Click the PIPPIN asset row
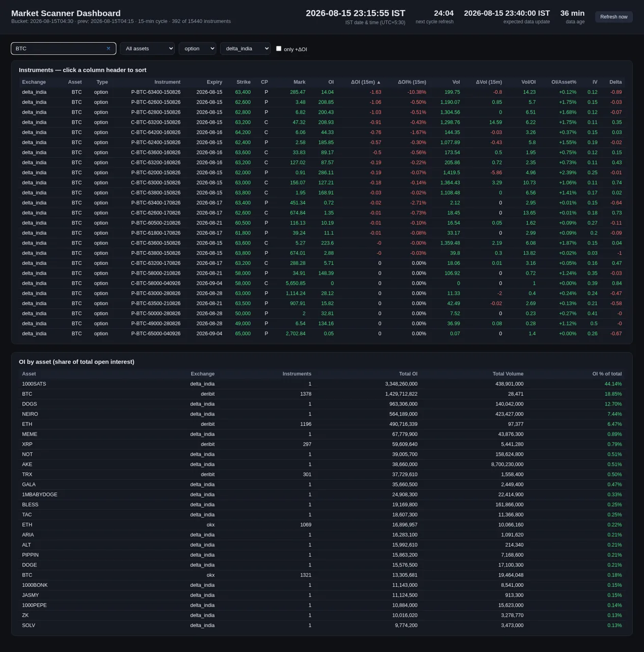Image resolution: width=644 pixels, height=652 pixels. 322,555
